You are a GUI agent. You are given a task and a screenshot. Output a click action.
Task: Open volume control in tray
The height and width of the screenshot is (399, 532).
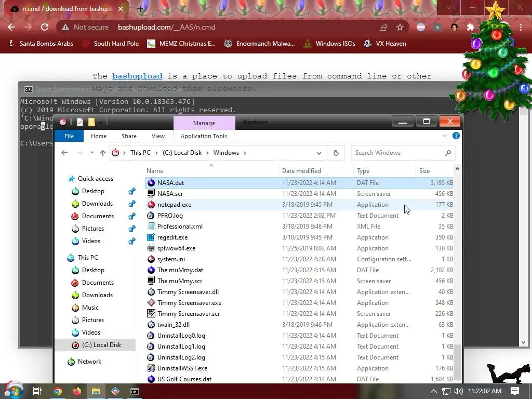(458, 391)
